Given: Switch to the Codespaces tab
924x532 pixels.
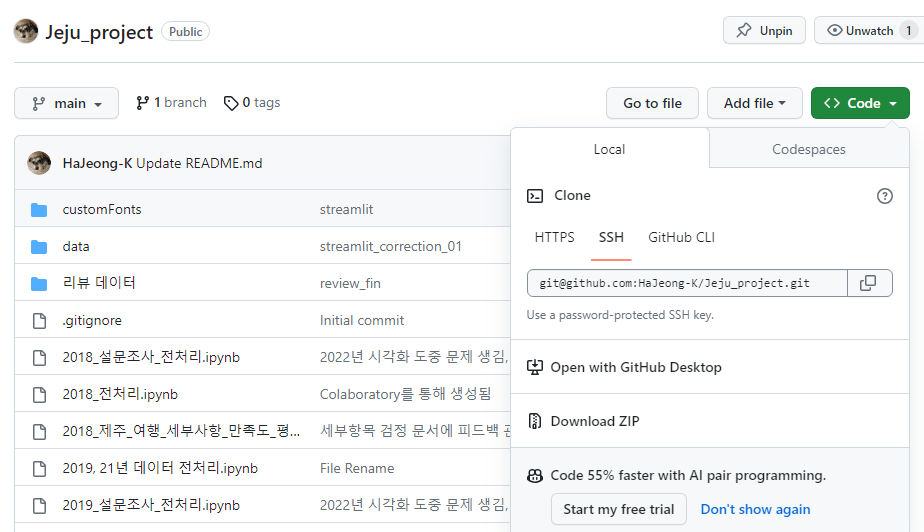Looking at the screenshot, I should (808, 149).
